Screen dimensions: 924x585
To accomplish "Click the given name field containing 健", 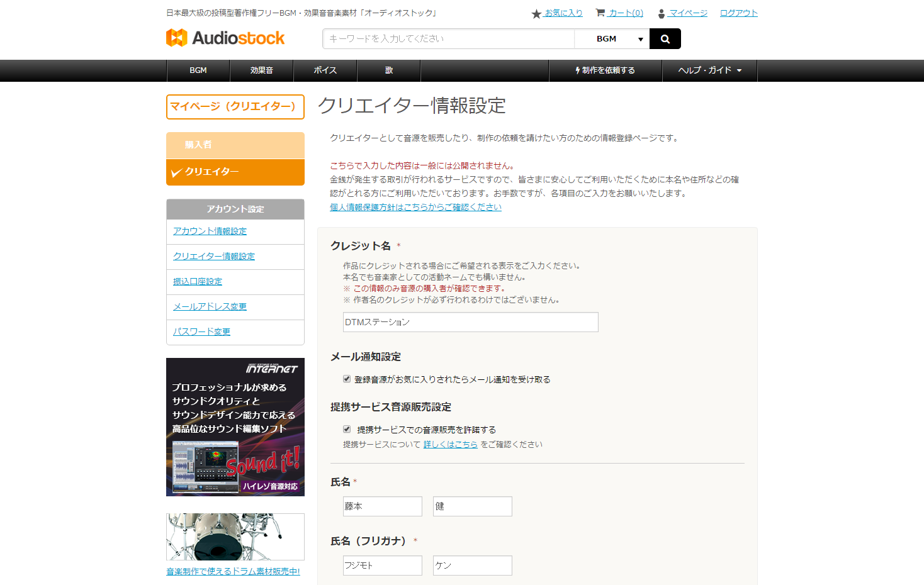I will 473,506.
